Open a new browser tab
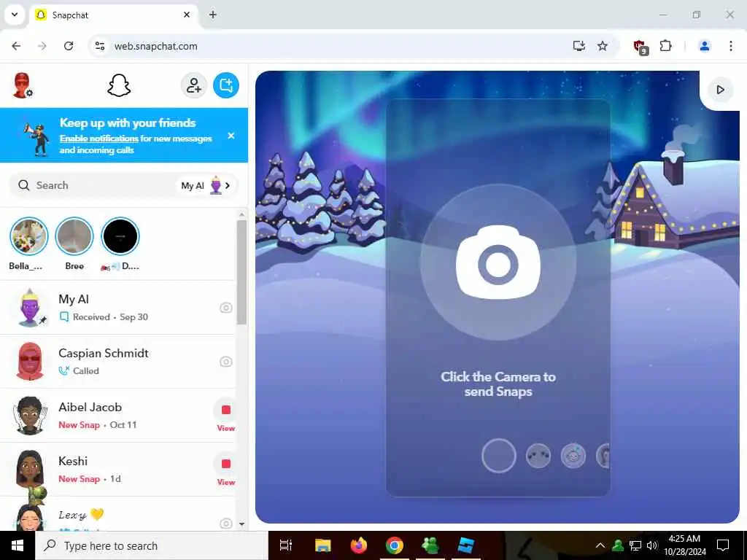Image resolution: width=747 pixels, height=560 pixels. tap(213, 15)
